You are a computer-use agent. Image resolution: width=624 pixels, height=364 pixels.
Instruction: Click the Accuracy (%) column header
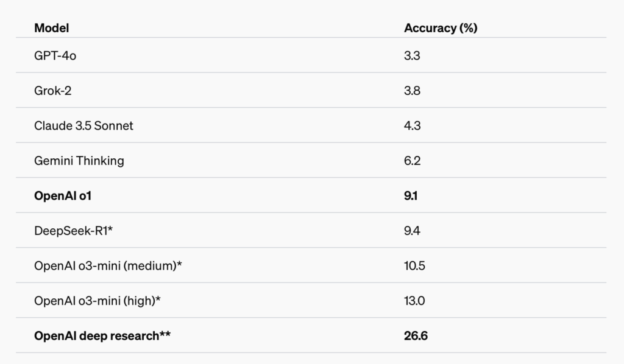click(x=441, y=28)
